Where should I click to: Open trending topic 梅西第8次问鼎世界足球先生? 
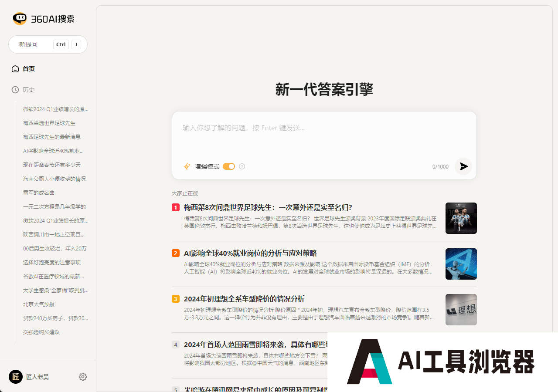[268, 207]
